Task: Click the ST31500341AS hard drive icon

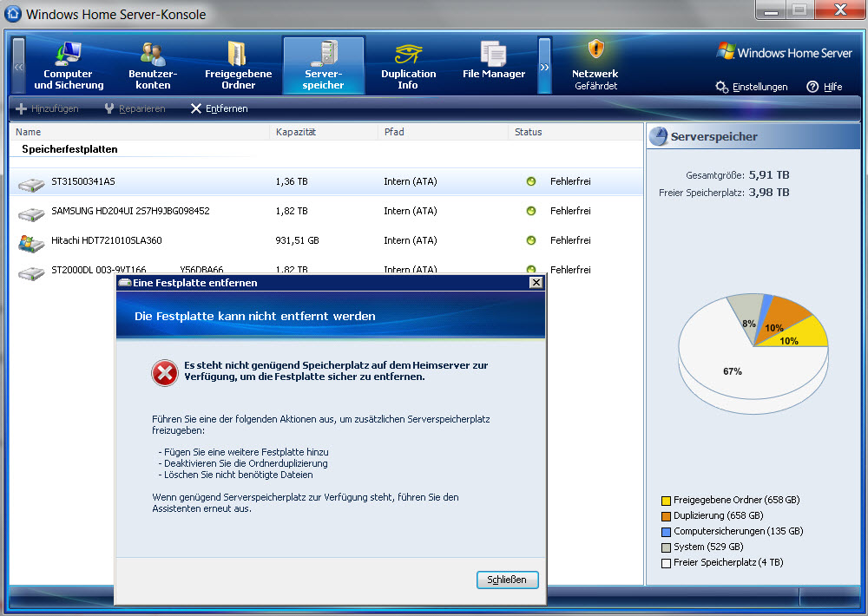Action: [x=31, y=184]
